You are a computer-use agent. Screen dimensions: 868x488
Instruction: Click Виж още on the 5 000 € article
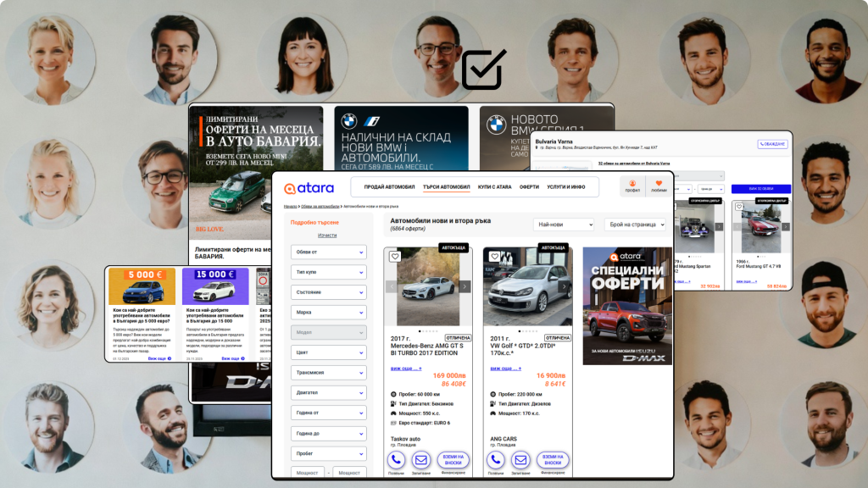(x=159, y=358)
